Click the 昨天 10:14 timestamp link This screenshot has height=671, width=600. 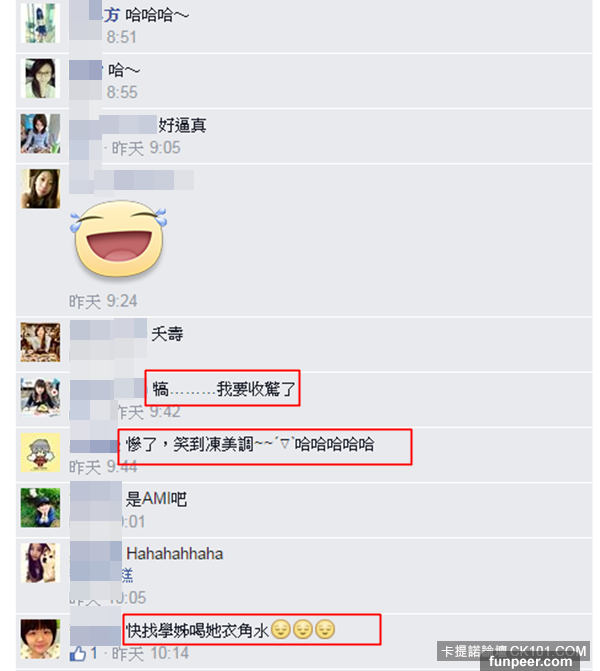[x=150, y=653]
